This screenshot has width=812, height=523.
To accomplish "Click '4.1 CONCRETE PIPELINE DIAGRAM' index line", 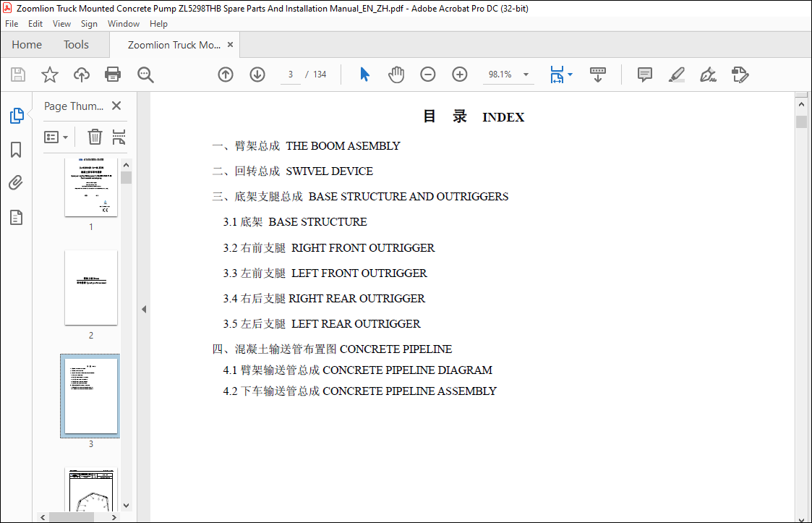I will tap(358, 370).
